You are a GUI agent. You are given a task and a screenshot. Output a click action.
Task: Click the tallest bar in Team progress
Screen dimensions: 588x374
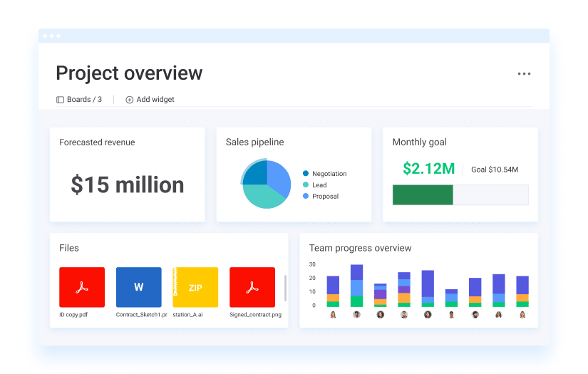[x=356, y=286]
